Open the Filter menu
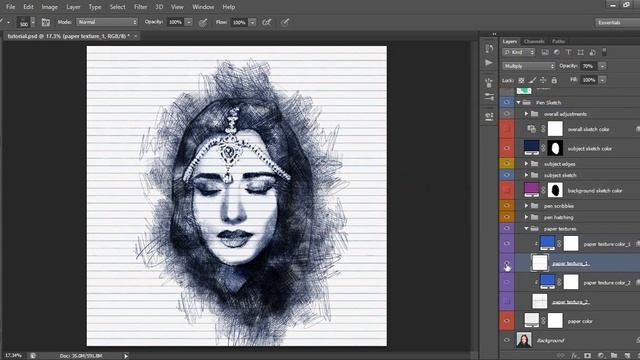This screenshot has width=640, height=360. pyautogui.click(x=140, y=7)
